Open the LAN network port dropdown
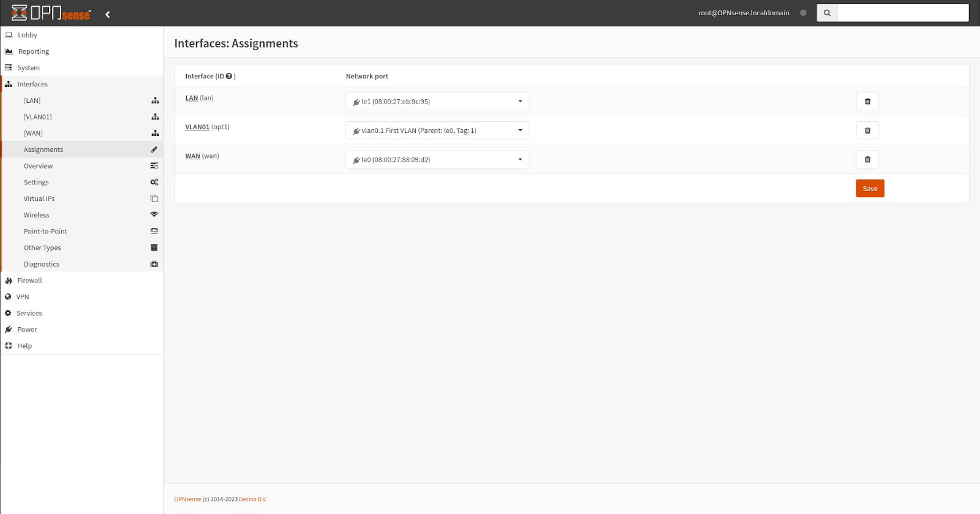The height and width of the screenshot is (514, 980). coord(437,102)
